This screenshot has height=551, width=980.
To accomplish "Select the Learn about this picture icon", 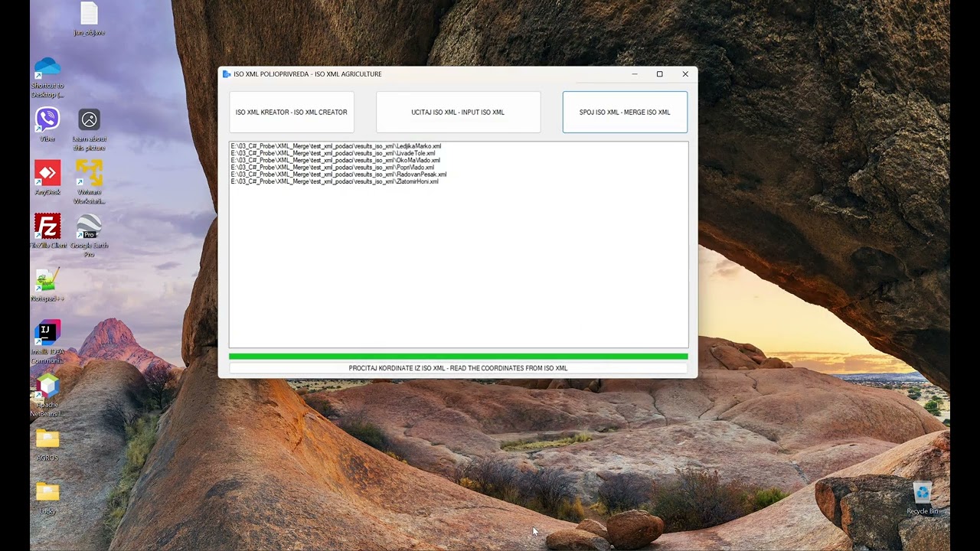I will (89, 129).
